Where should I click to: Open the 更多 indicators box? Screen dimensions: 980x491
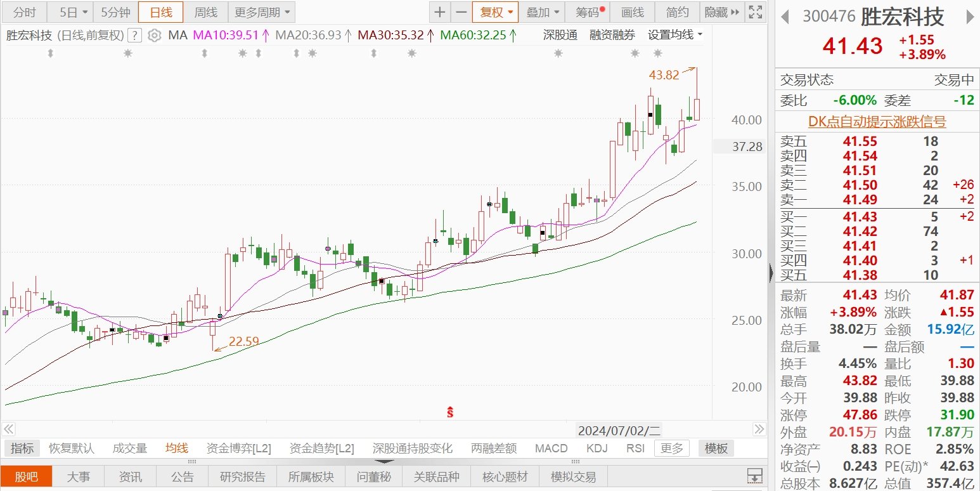tap(672, 448)
